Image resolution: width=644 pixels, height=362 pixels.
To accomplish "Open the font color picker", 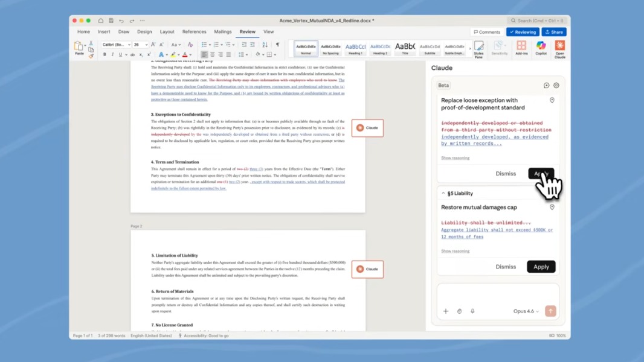I will (x=184, y=54).
